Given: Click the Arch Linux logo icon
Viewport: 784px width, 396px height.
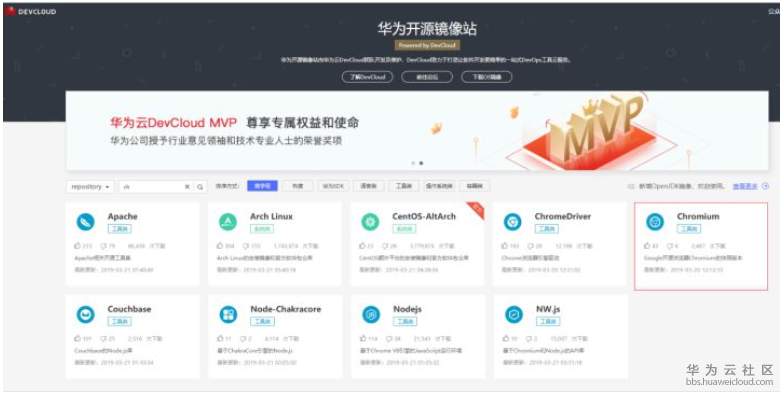Looking at the screenshot, I should (228, 222).
